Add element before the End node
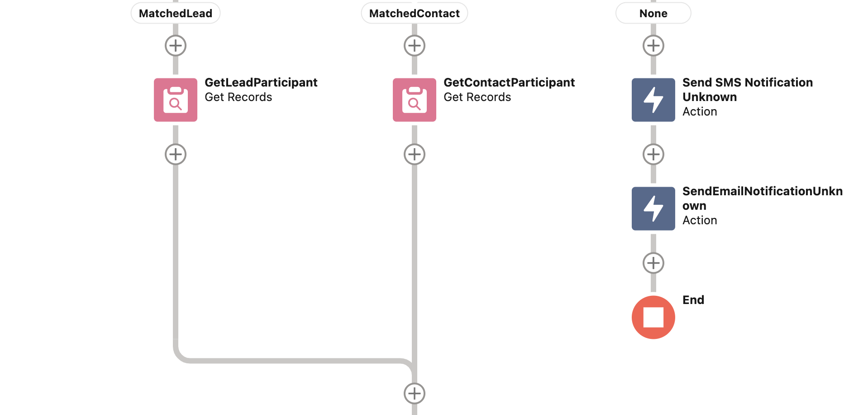This screenshot has height=415, width=868. pyautogui.click(x=653, y=263)
